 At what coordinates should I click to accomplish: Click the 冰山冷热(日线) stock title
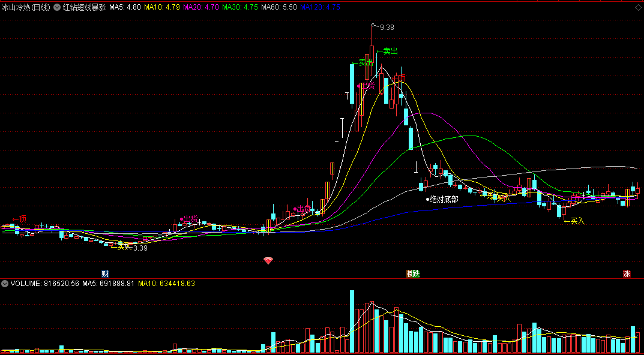point(26,7)
